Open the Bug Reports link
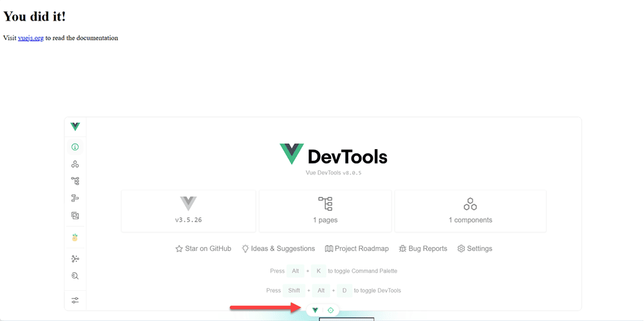Image resolution: width=644 pixels, height=321 pixels. [x=422, y=248]
